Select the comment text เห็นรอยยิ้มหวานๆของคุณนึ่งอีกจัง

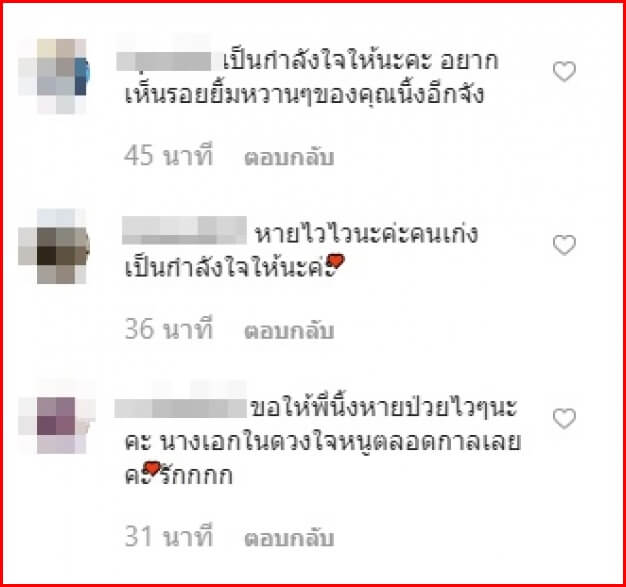point(304,96)
